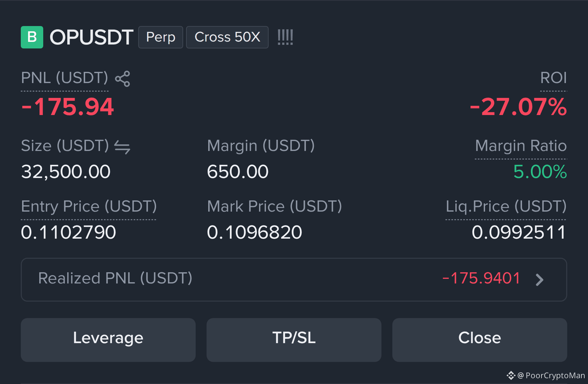This screenshot has width=588, height=384.
Task: Click the -175.9401 realized PNL value
Action: [x=481, y=278]
